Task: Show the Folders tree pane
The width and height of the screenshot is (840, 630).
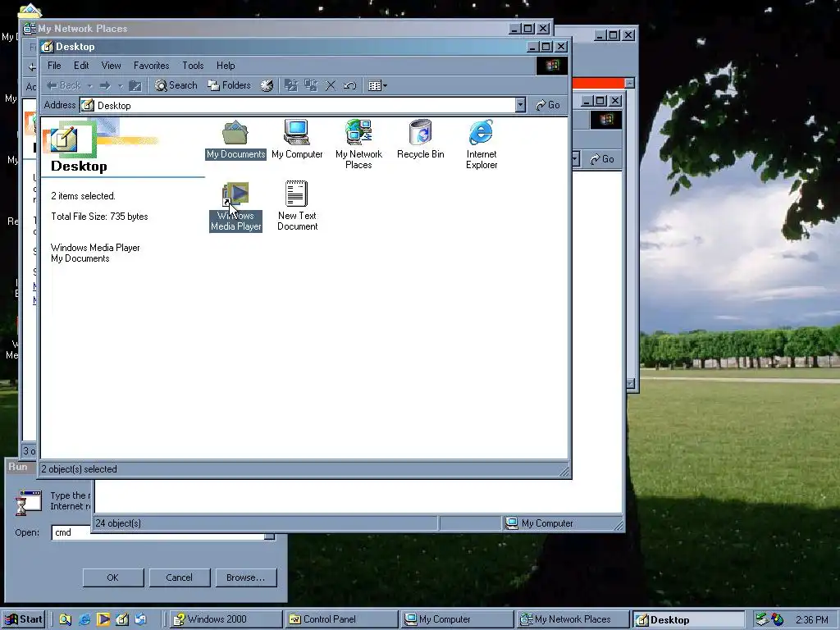Action: pyautogui.click(x=230, y=85)
